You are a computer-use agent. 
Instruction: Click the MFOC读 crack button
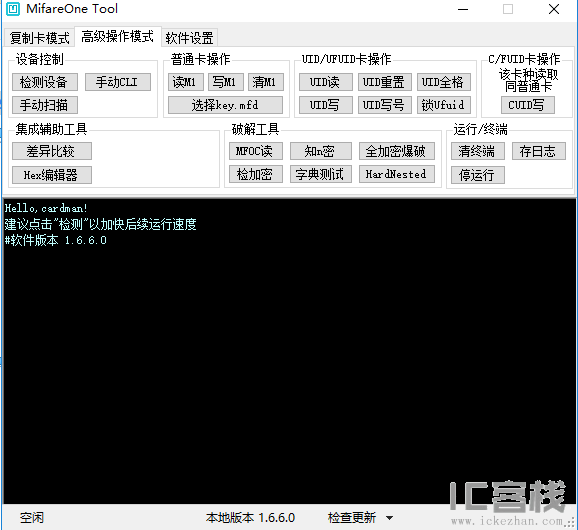(255, 151)
